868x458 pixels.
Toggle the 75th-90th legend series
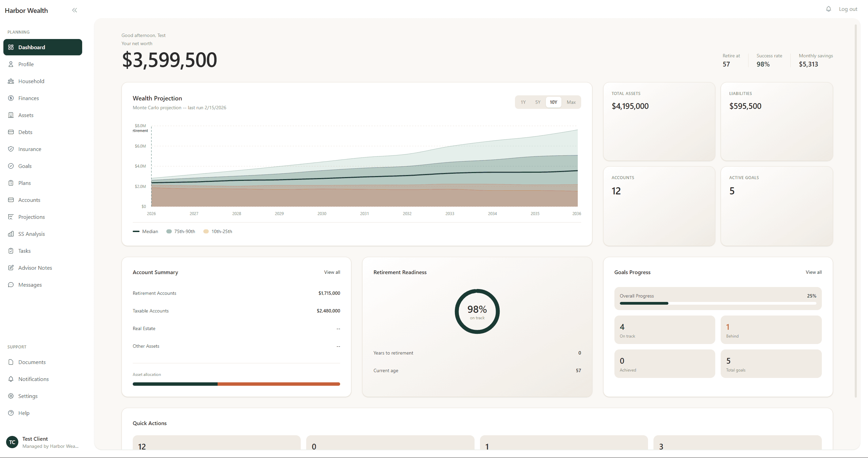point(181,231)
